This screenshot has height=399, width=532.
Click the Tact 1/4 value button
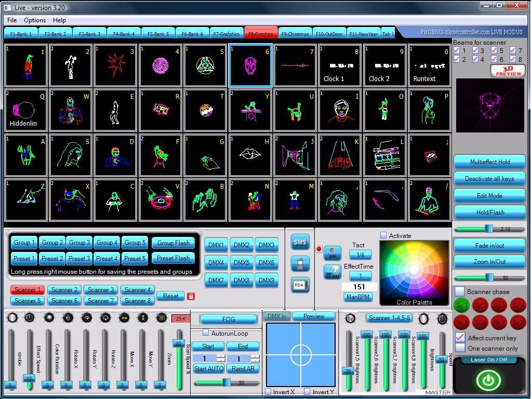click(360, 255)
